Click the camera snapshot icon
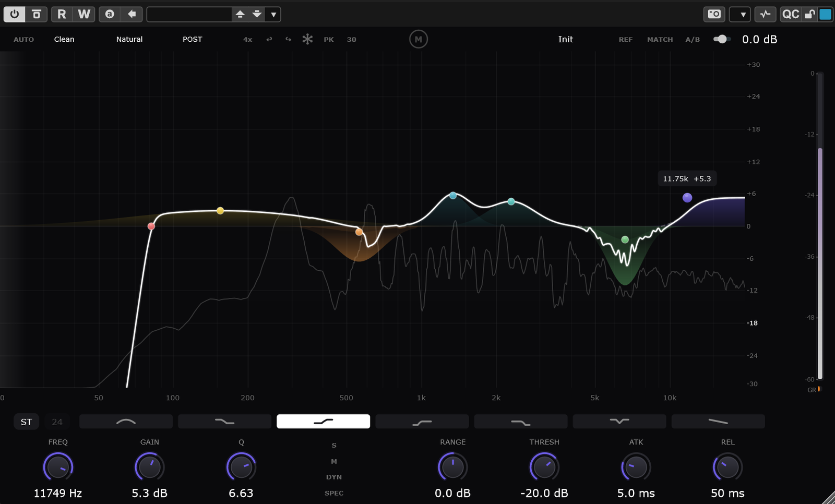Image resolution: width=835 pixels, height=504 pixels. click(x=714, y=14)
